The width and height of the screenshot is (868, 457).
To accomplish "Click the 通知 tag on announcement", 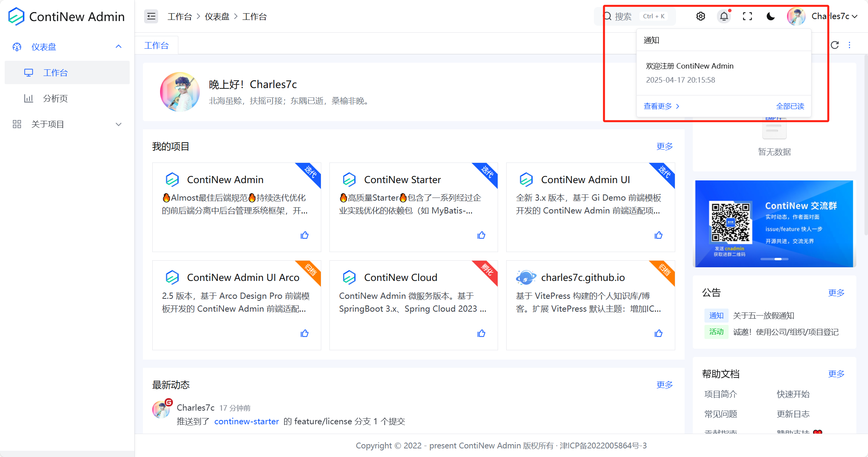I will pos(717,316).
